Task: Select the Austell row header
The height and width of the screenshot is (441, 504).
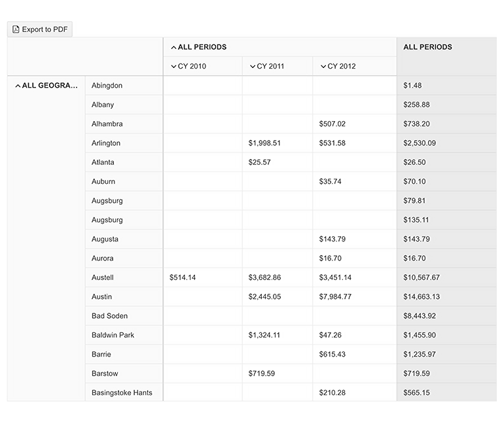Action: (x=103, y=277)
